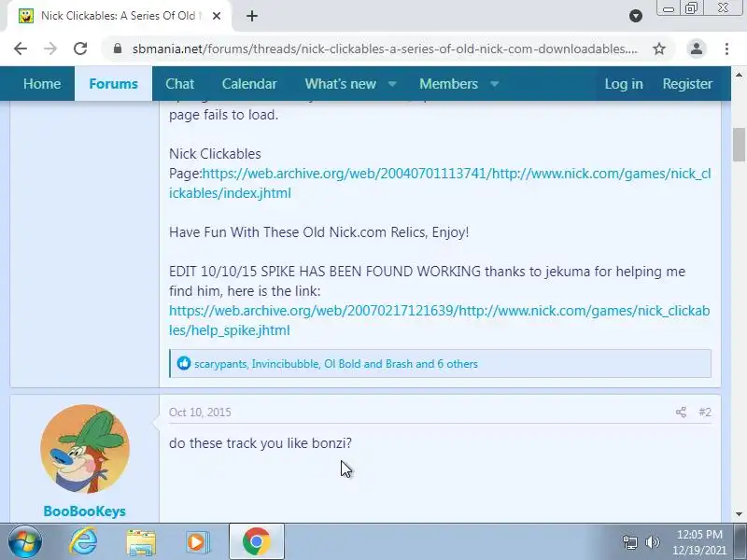
Task: Click the #2 post number link
Action: tap(705, 413)
